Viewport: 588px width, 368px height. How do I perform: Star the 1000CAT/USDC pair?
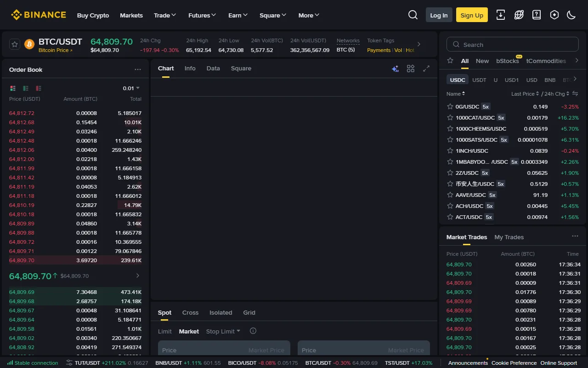450,117
